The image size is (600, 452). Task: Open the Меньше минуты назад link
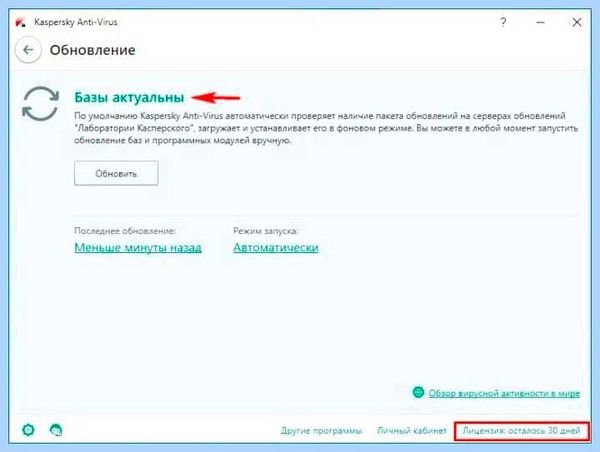click(x=138, y=248)
